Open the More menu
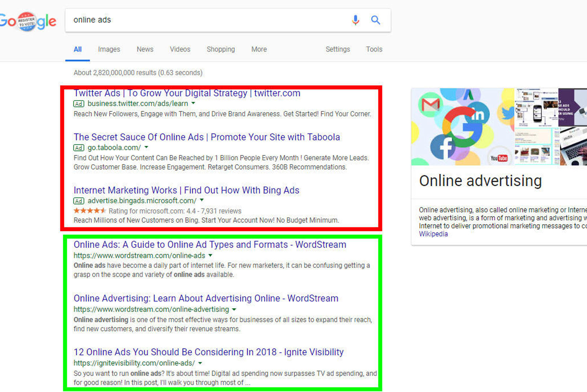This screenshot has width=587, height=392. click(x=259, y=49)
